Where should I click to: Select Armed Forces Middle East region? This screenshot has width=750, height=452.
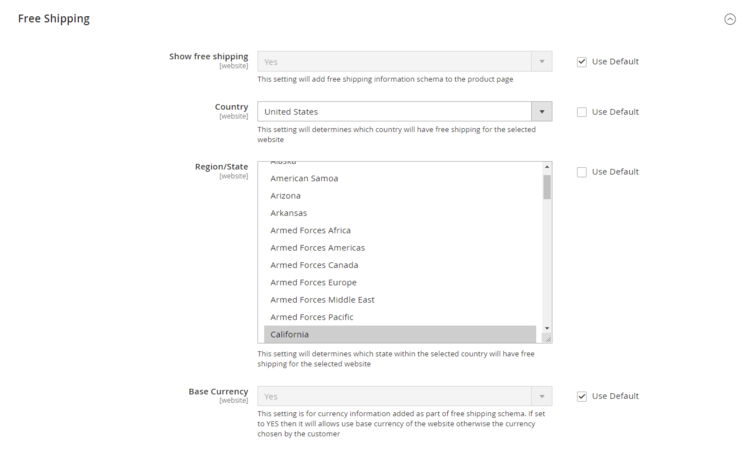pos(322,299)
